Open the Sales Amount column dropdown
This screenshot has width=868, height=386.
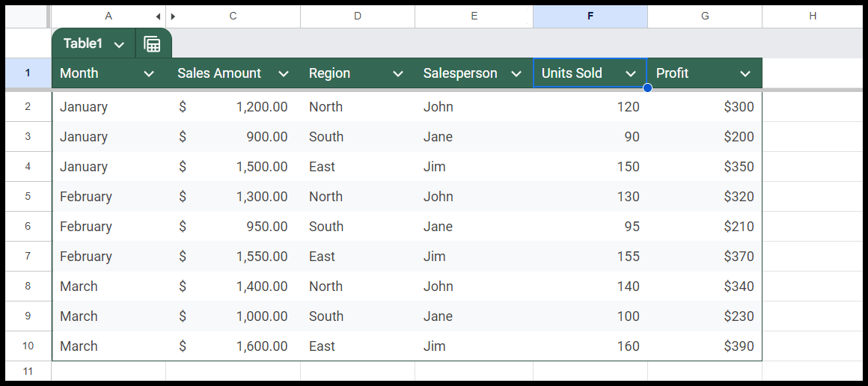[284, 73]
